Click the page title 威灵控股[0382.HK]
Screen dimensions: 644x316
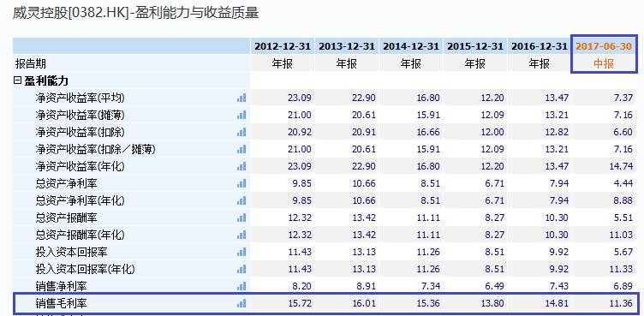click(x=70, y=13)
